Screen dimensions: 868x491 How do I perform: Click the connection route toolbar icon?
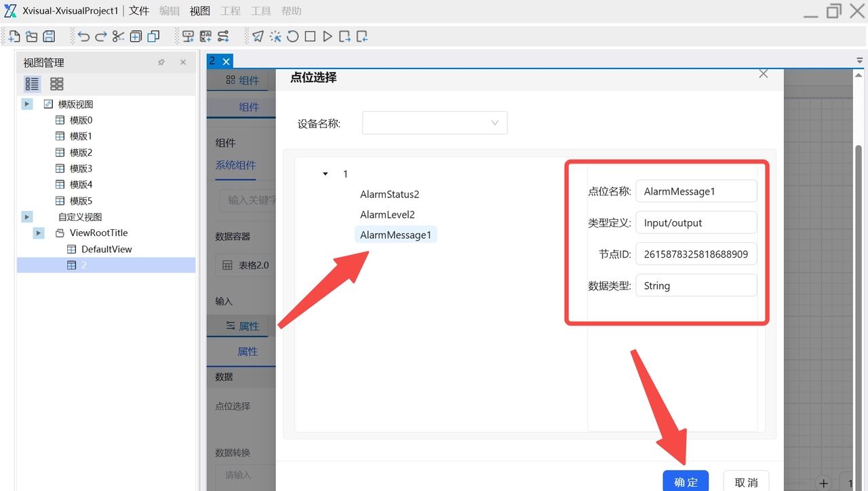(223, 37)
